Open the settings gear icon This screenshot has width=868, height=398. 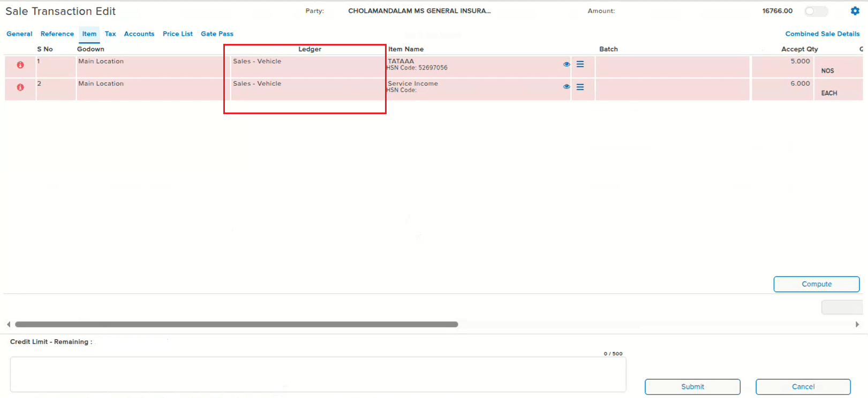855,11
